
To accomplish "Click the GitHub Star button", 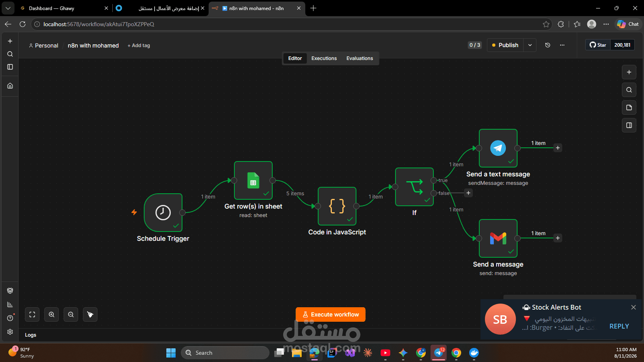I will [x=598, y=45].
